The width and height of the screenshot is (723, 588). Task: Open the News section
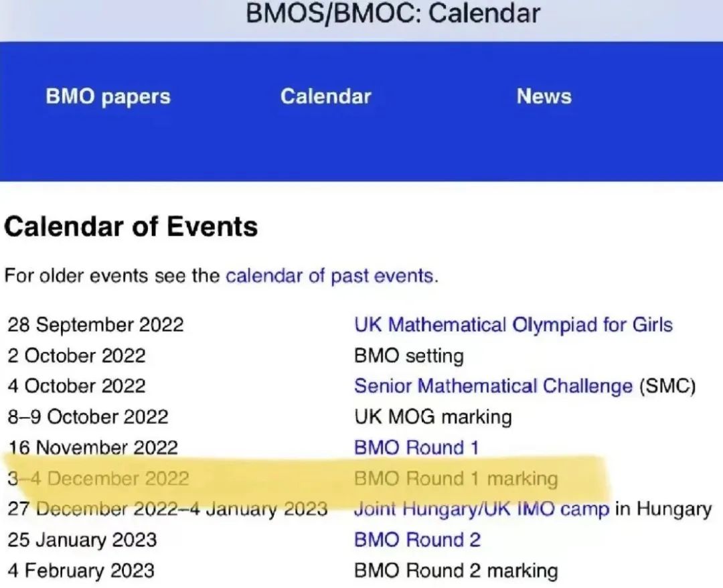point(544,96)
